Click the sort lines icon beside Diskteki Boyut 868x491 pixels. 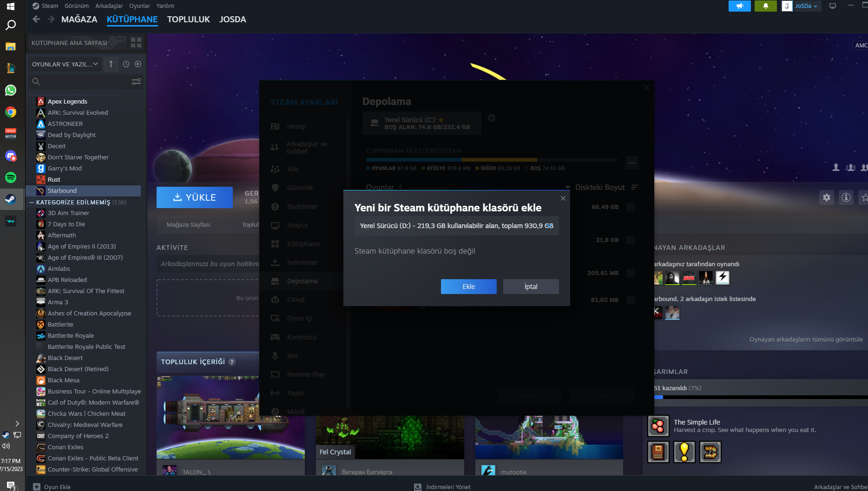coord(635,187)
